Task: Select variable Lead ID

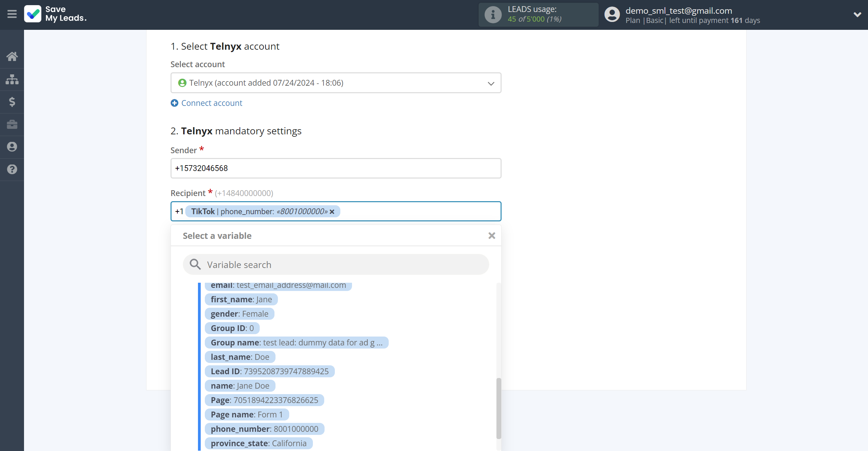Action: tap(270, 371)
